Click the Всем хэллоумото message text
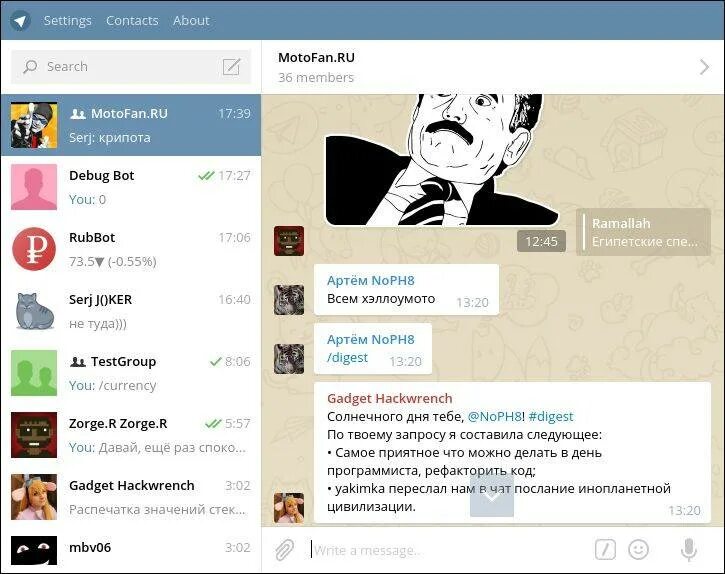This screenshot has height=574, width=725. coord(381,299)
